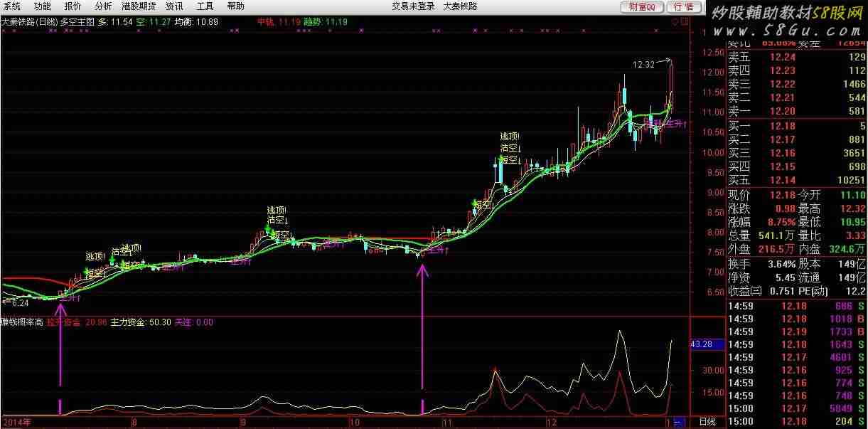Viewport: 868px width, 429px height.
Task: Click the 拉升资金: 20.86 value
Action: [77, 322]
